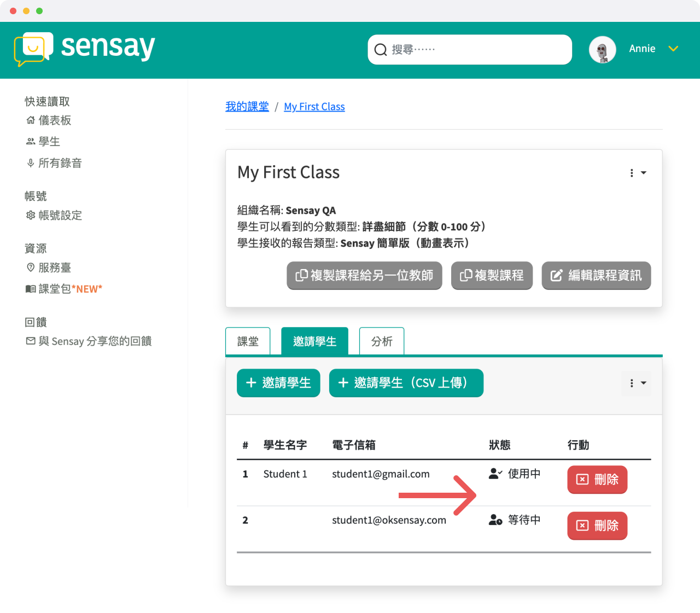This screenshot has width=700, height=613.
Task: Click the 組織名稱: Sensay QA text
Action: pyautogui.click(x=287, y=211)
